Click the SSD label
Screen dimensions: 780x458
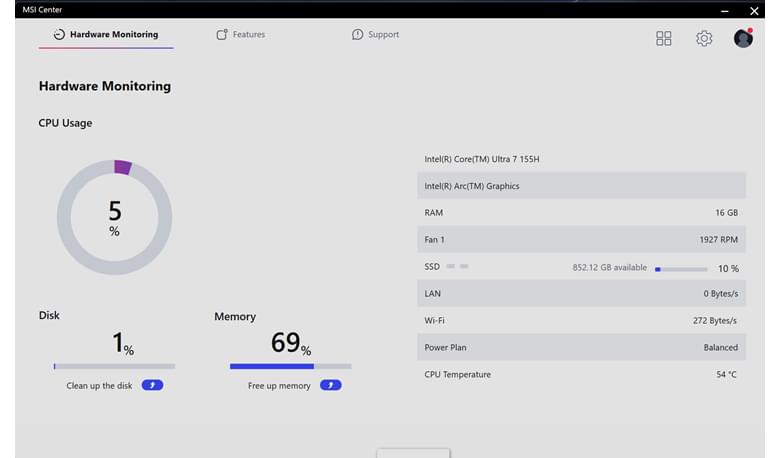[x=432, y=267]
